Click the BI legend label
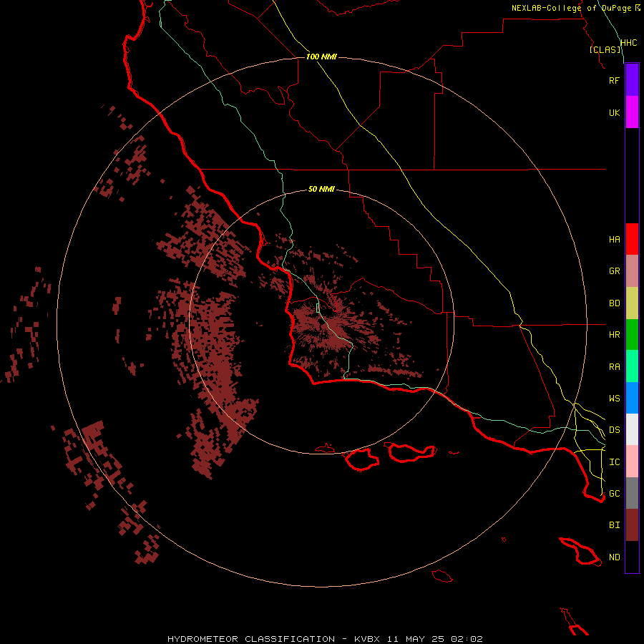The width and height of the screenshot is (644, 644). [x=614, y=525]
